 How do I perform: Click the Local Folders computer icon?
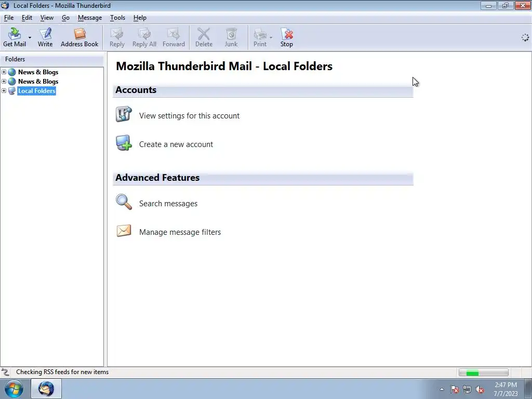click(x=12, y=90)
